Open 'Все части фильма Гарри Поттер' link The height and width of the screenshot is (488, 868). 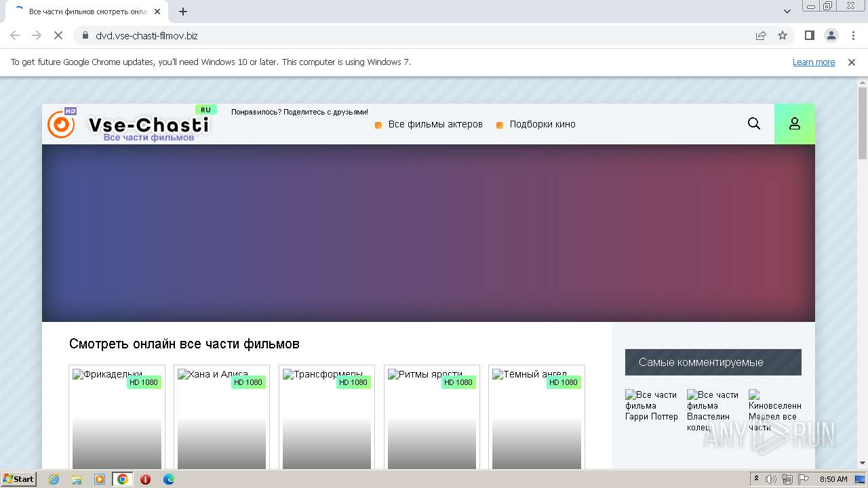tap(652, 405)
